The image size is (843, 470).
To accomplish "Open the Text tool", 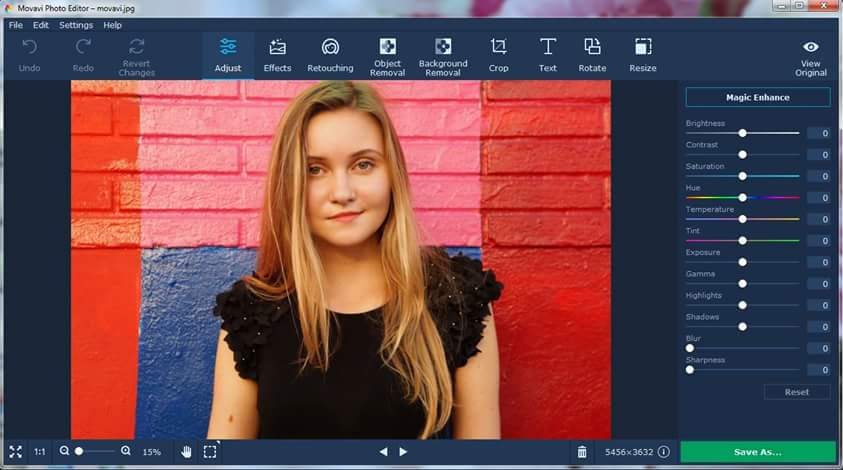I will [548, 55].
